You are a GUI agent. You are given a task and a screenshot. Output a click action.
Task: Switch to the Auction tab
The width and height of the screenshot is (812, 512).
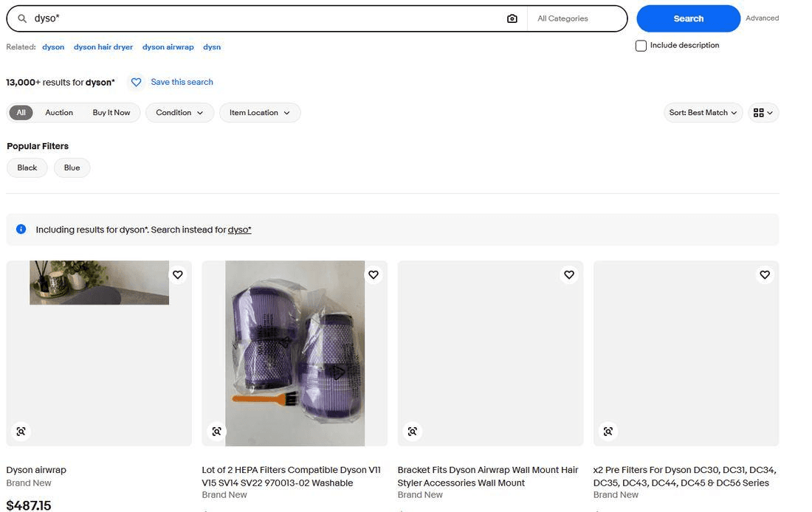pyautogui.click(x=59, y=113)
